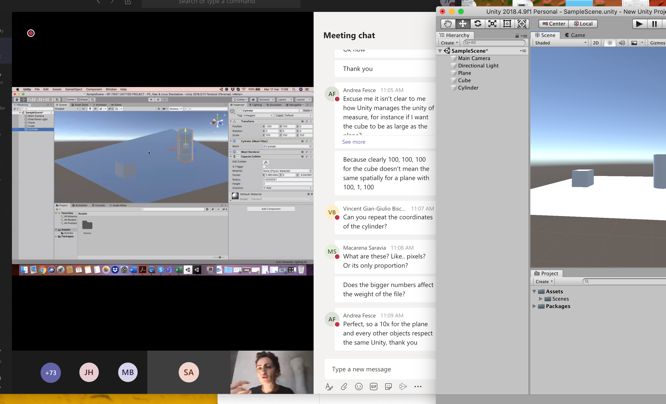Open the Hierarchy panel options menu

(524, 36)
